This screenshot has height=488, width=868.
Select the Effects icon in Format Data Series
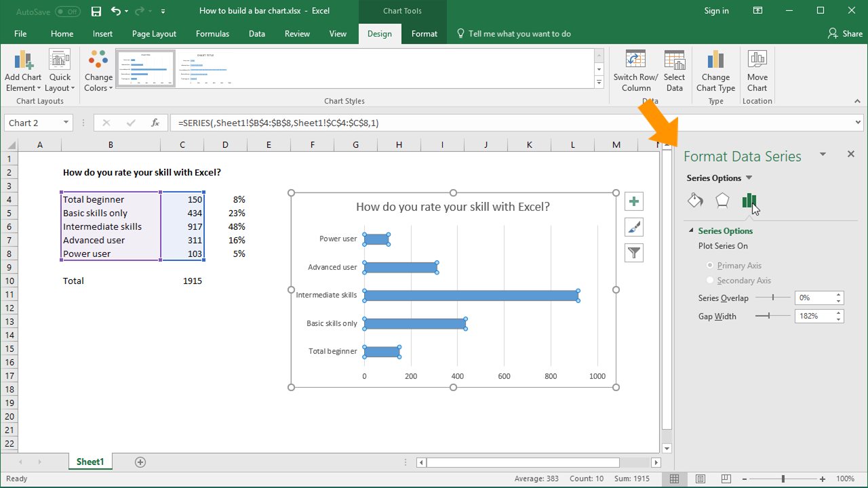pos(722,200)
